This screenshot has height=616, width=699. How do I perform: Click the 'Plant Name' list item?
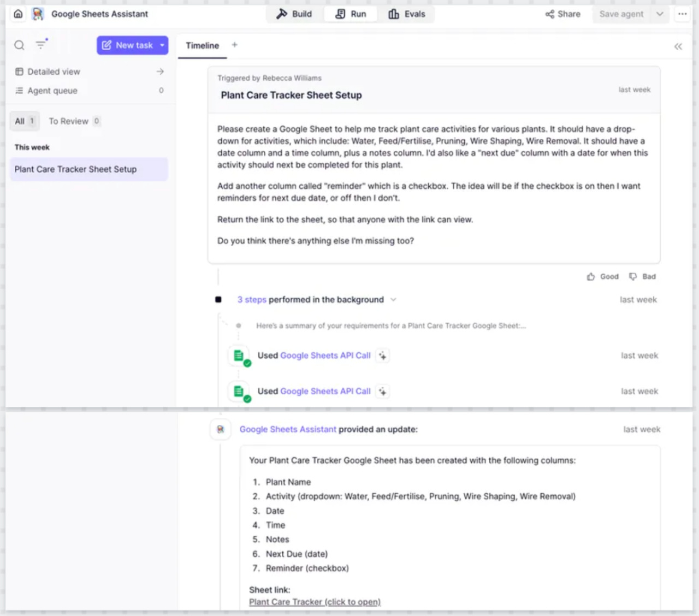(x=288, y=482)
